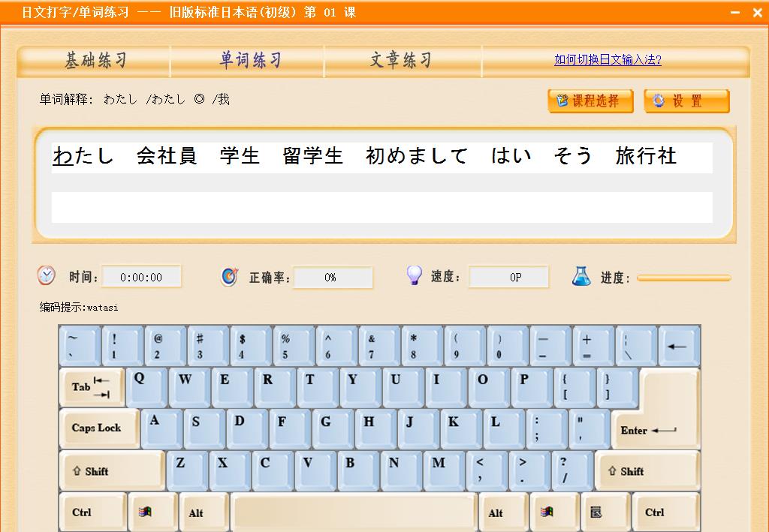
Task: Open the 设置 settings panel
Action: (686, 100)
